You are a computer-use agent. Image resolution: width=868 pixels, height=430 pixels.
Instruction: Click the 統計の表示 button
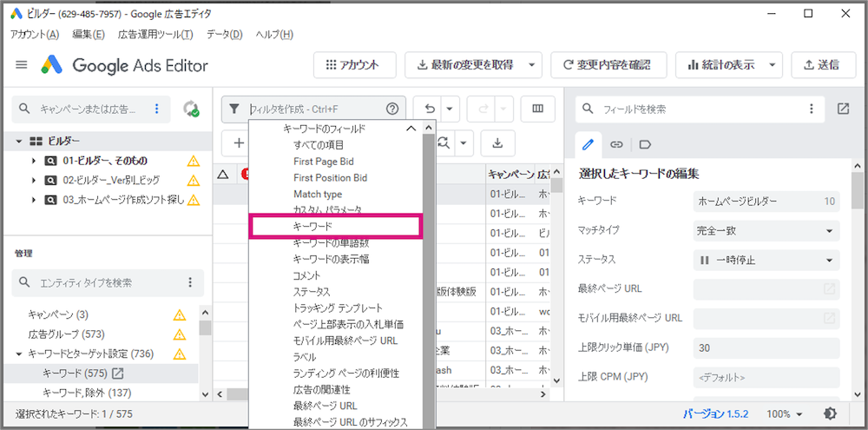(x=721, y=65)
